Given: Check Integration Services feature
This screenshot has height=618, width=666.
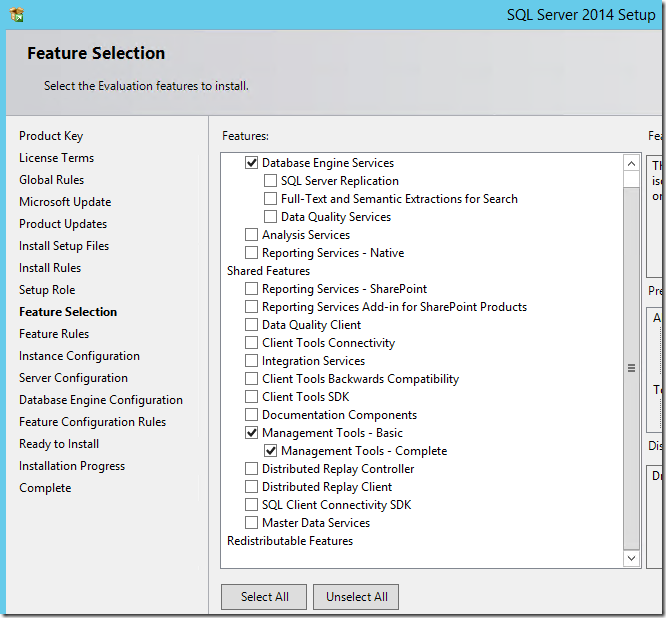Looking at the screenshot, I should 251,361.
